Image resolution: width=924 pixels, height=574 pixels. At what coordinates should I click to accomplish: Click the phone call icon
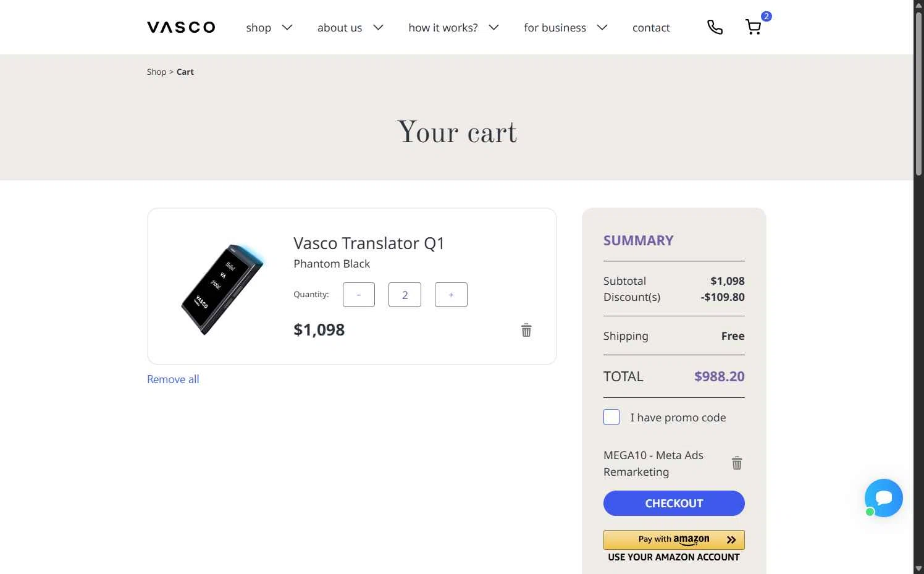pos(715,27)
